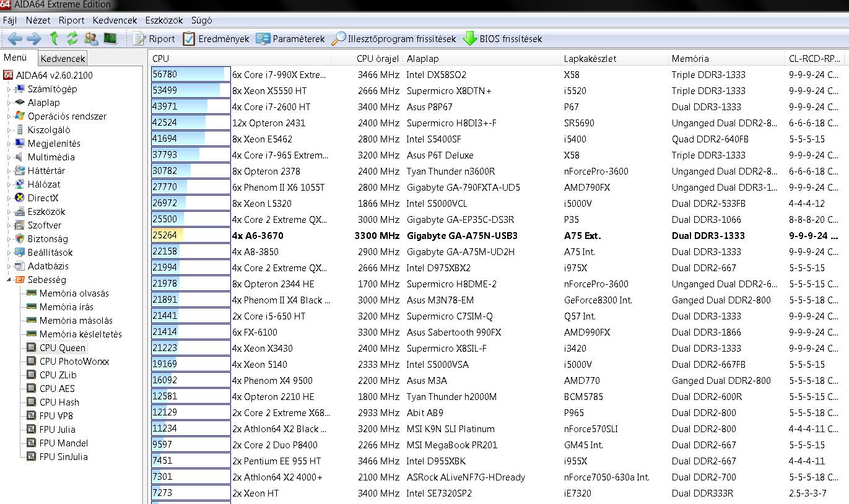Sort by the CPU column header
Screen dimensions: 849x504
(x=241, y=59)
